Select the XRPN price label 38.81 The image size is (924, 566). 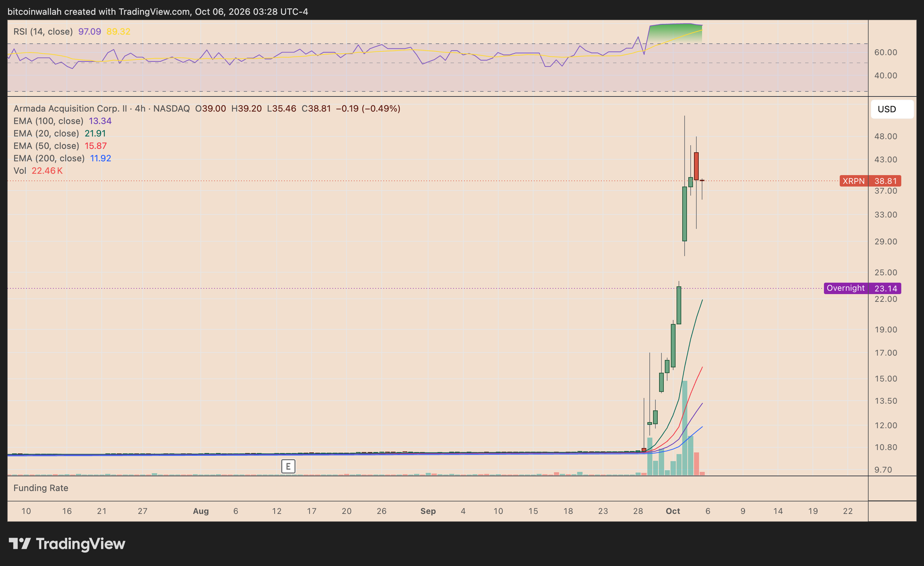pyautogui.click(x=870, y=181)
